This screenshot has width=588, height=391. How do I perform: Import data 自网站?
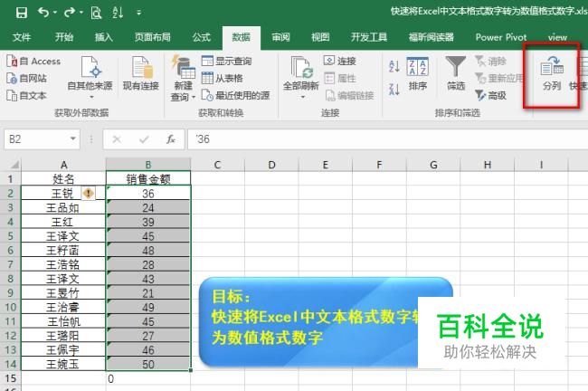[26, 78]
